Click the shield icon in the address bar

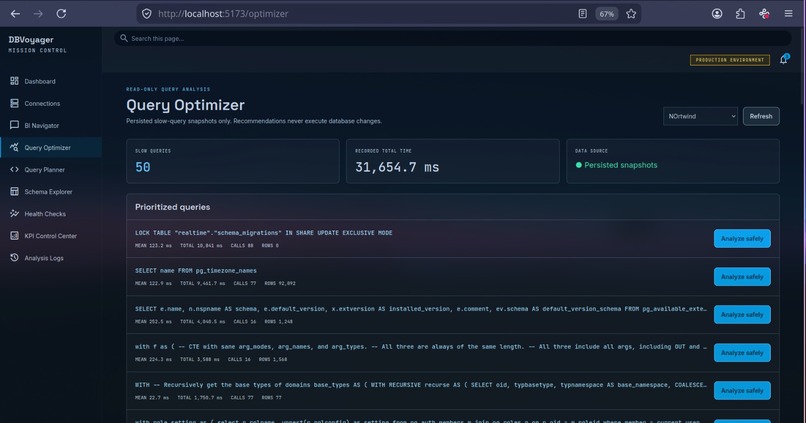tap(146, 14)
